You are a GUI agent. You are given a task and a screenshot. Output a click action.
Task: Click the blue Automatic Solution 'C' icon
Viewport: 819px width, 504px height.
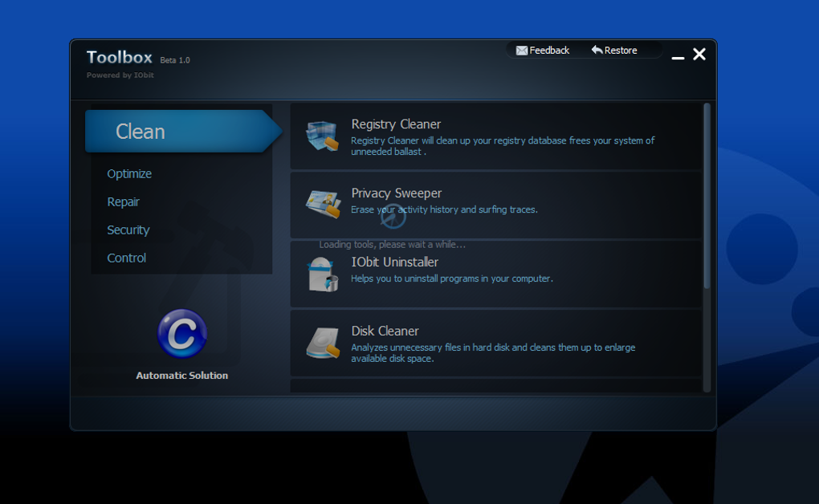182,334
